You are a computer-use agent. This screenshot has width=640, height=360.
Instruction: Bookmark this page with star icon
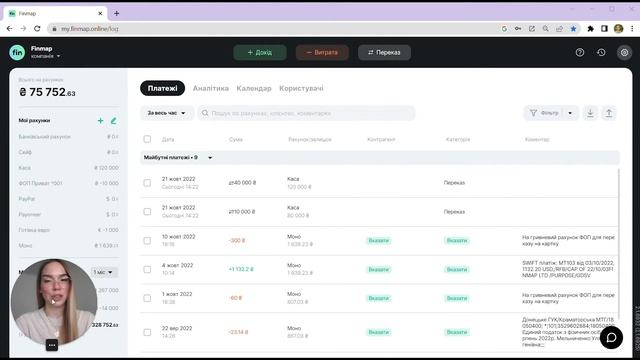coord(573,29)
